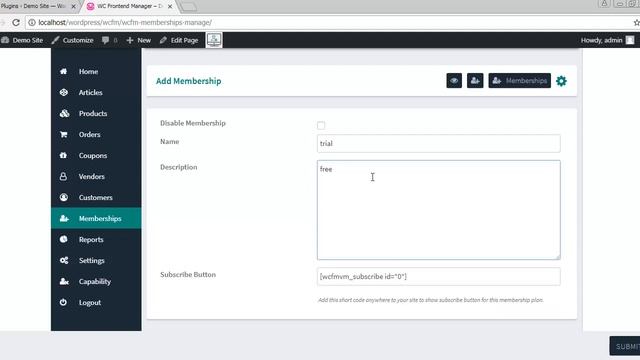Open the Memberships list button
Viewport: 640px width, 360px height.
[519, 81]
